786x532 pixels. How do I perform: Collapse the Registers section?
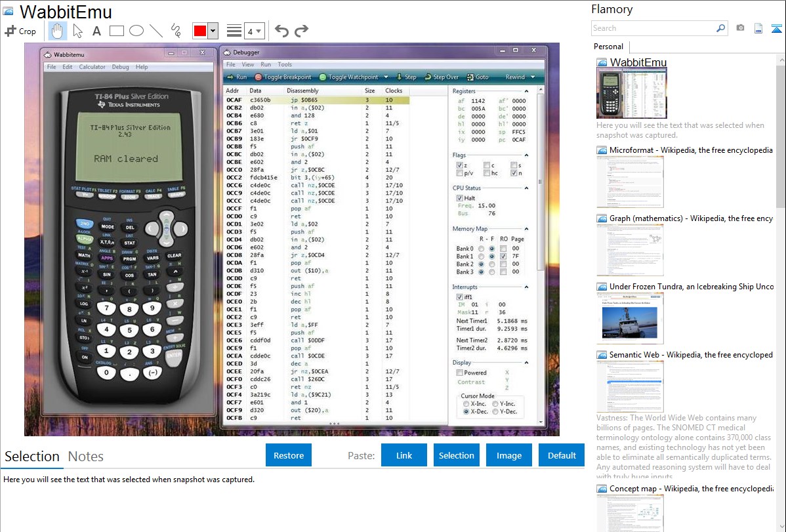[526, 91]
